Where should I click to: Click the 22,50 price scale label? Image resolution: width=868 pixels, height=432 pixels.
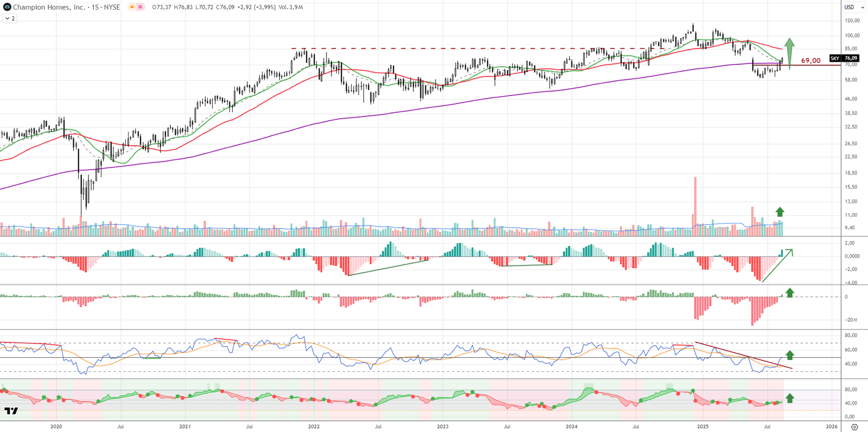pos(851,157)
